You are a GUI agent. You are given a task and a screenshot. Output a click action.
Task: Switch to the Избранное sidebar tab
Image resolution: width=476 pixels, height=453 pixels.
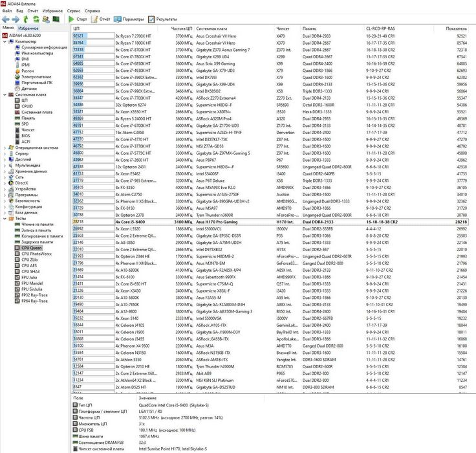28,28
